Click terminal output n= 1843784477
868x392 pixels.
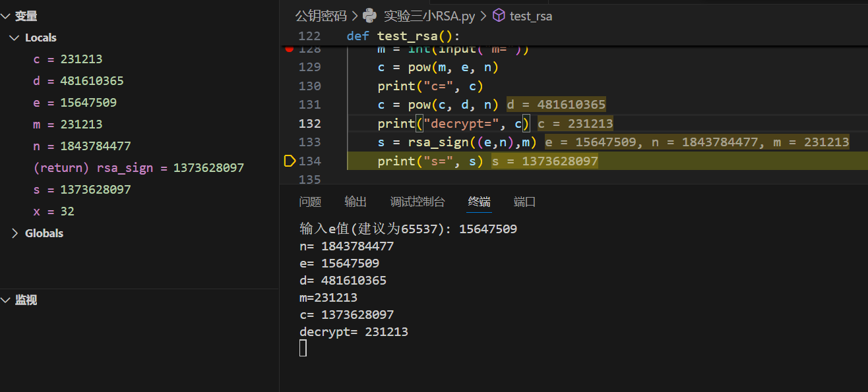coord(346,246)
